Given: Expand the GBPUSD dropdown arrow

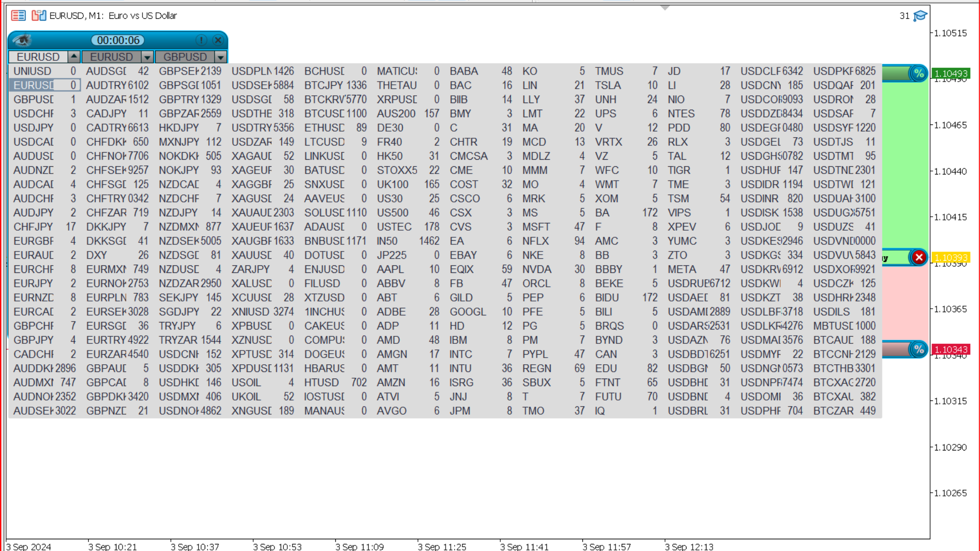Looking at the screenshot, I should tap(220, 57).
